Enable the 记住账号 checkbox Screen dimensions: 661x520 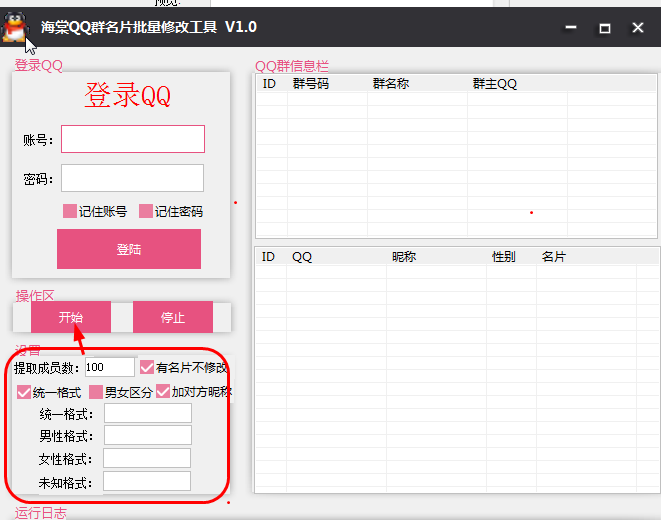70,211
